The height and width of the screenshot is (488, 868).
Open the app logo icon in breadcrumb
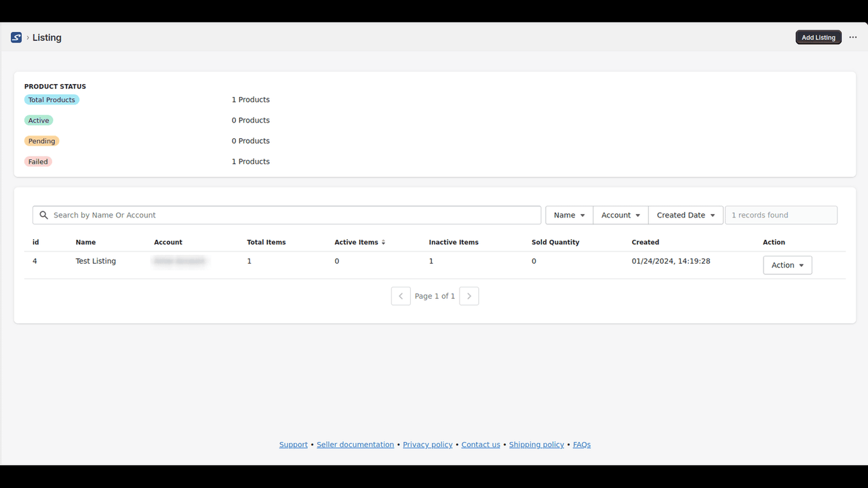pos(16,38)
